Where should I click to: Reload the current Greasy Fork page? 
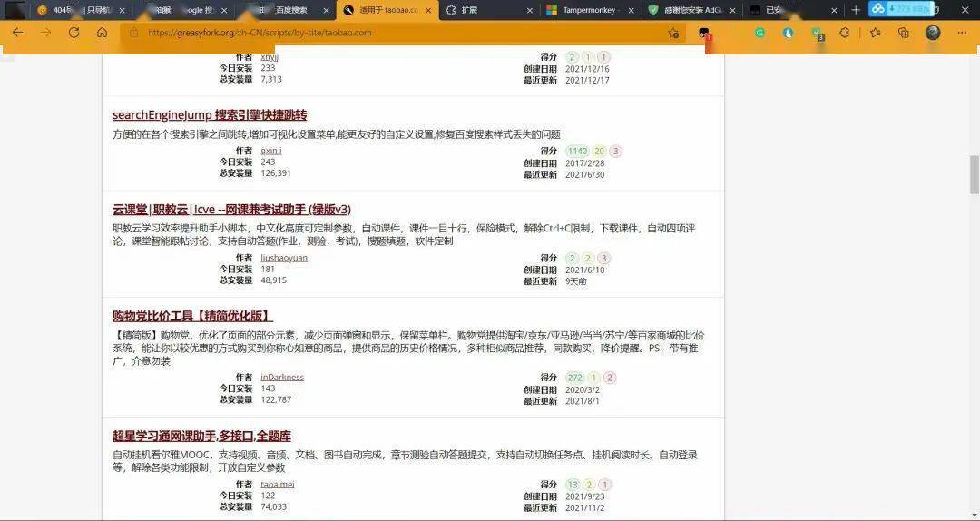click(x=73, y=33)
